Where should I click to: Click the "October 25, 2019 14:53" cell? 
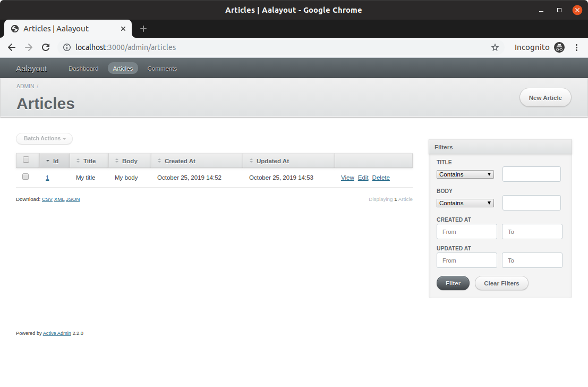[281, 178]
